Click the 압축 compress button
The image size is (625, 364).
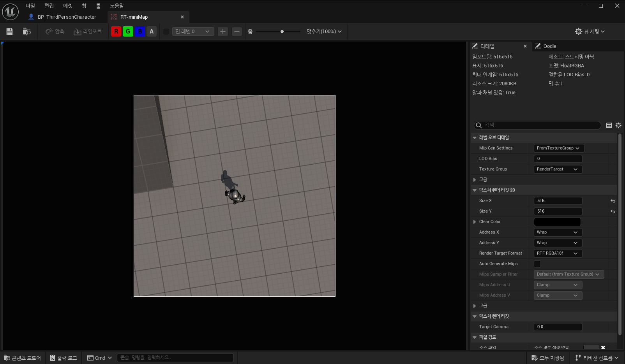55,32
